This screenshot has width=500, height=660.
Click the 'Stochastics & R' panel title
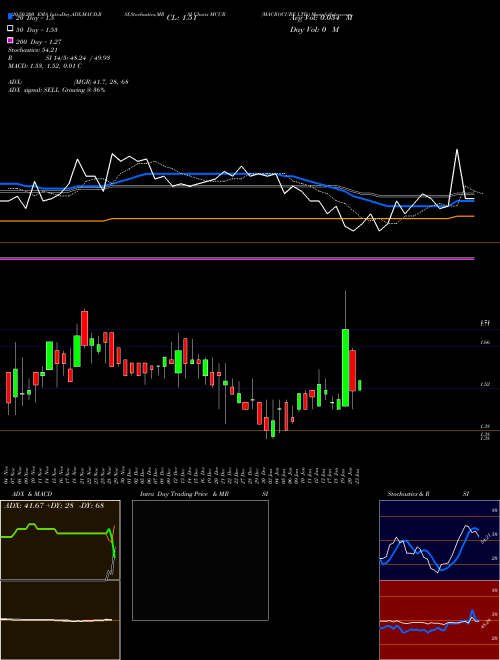(x=408, y=494)
